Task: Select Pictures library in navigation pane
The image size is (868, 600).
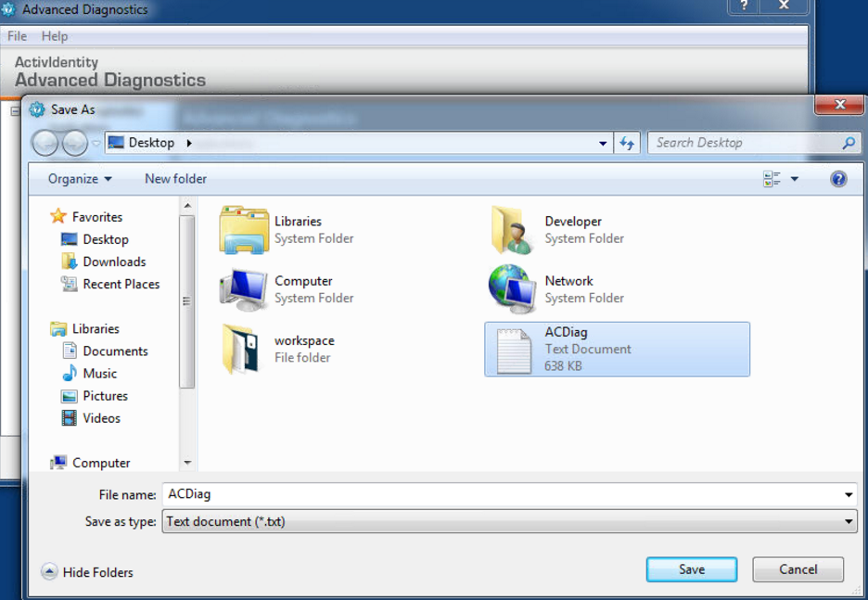Action: click(x=94, y=396)
